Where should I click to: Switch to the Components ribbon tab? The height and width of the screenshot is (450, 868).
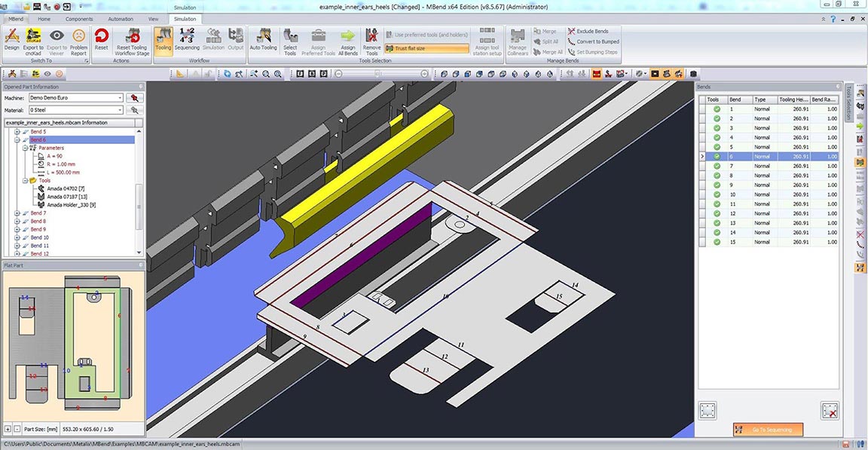pyautogui.click(x=79, y=19)
